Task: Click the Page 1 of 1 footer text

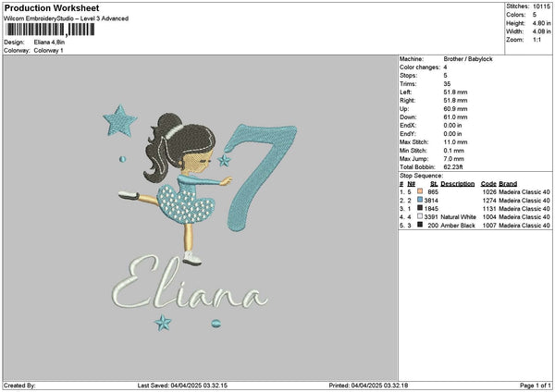Action: click(536, 386)
